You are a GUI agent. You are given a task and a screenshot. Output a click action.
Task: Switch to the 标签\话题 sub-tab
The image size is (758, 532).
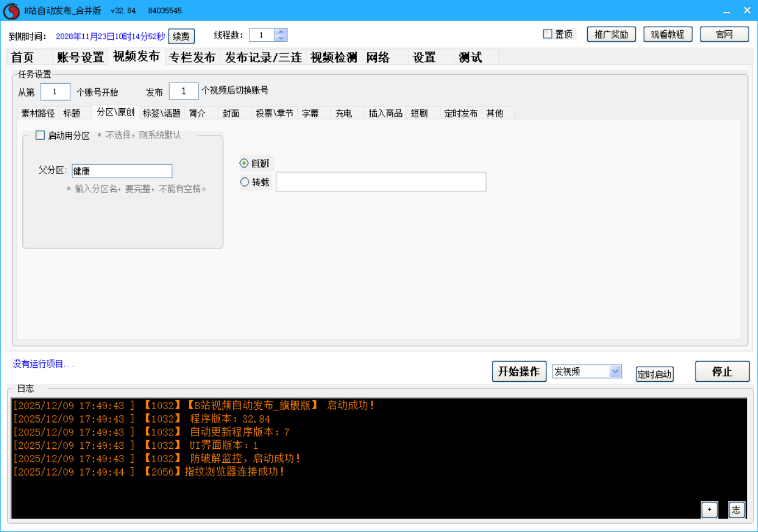click(161, 113)
